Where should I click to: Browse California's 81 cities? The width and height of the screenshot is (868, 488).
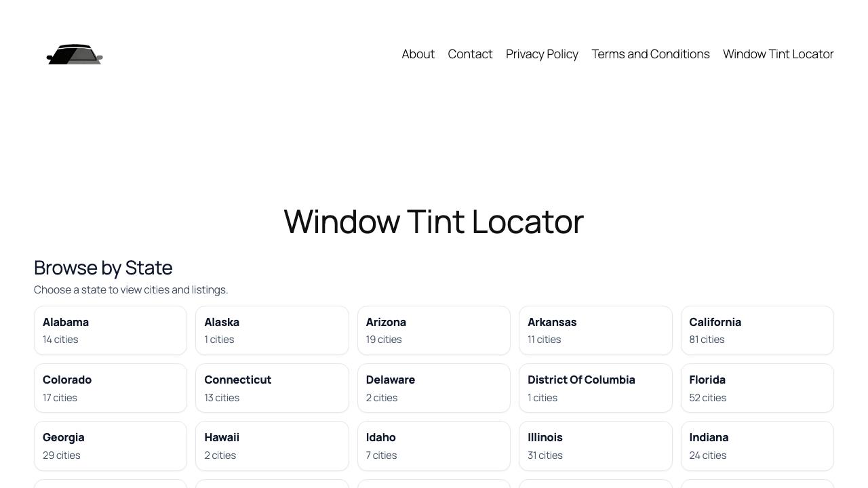click(x=757, y=330)
